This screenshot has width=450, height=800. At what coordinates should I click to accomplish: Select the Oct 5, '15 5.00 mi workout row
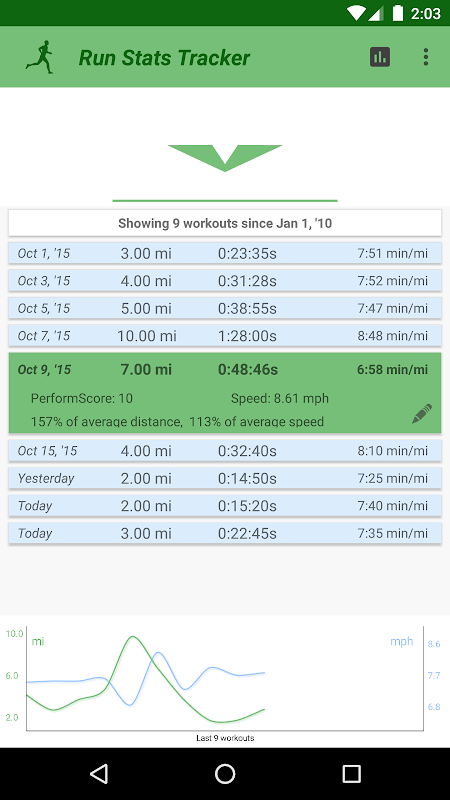225,308
